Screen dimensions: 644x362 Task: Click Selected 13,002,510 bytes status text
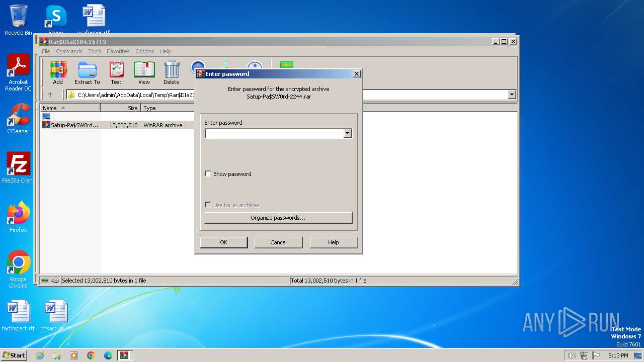(x=104, y=281)
